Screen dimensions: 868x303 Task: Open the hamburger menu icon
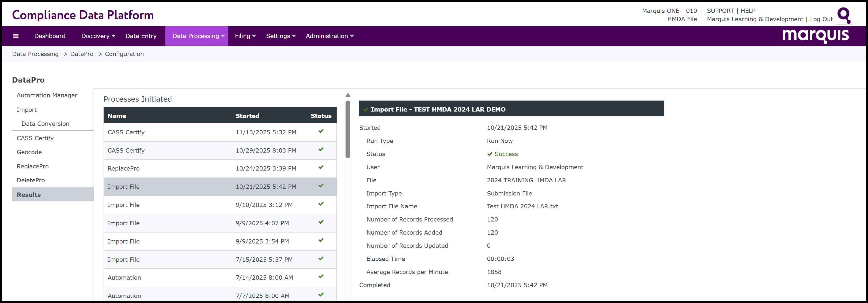coord(16,36)
